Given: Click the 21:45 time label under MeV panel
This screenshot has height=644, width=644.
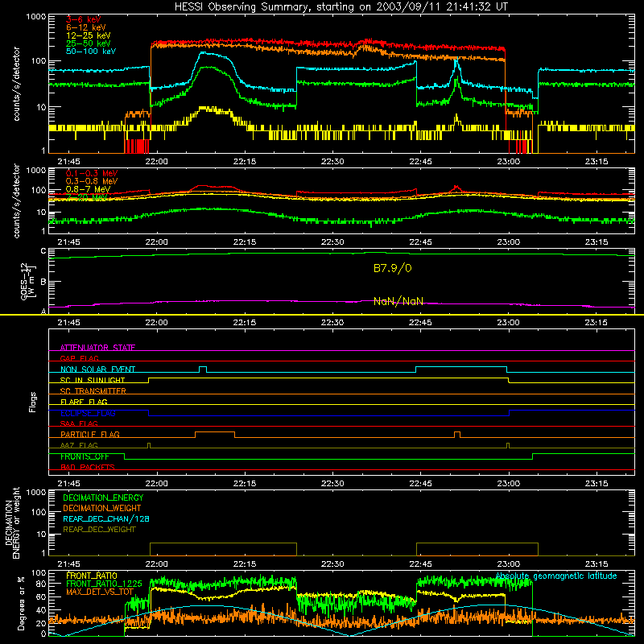Looking at the screenshot, I should coord(68,242).
